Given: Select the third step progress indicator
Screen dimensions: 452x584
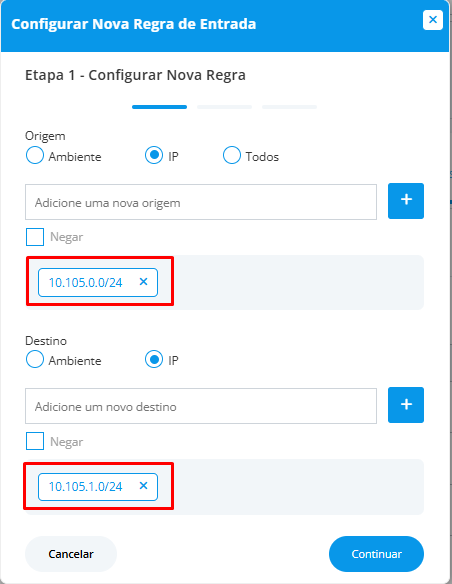Looking at the screenshot, I should click(289, 107).
